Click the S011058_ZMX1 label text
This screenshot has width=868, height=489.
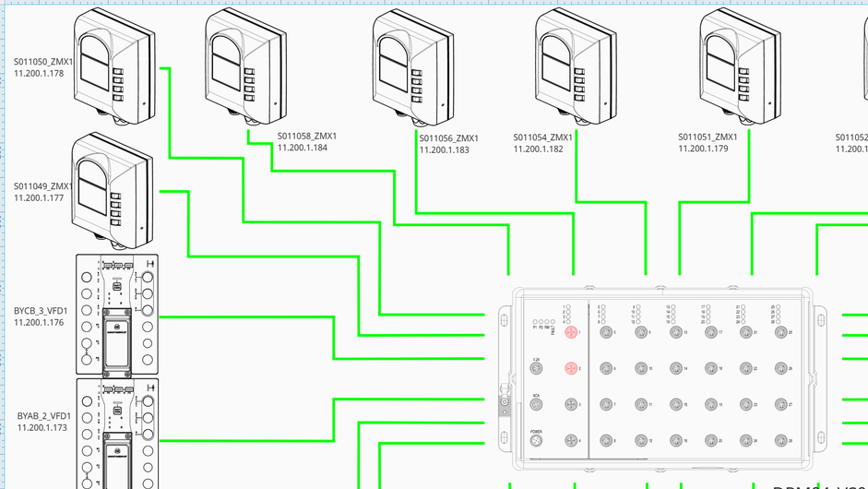[x=307, y=136]
